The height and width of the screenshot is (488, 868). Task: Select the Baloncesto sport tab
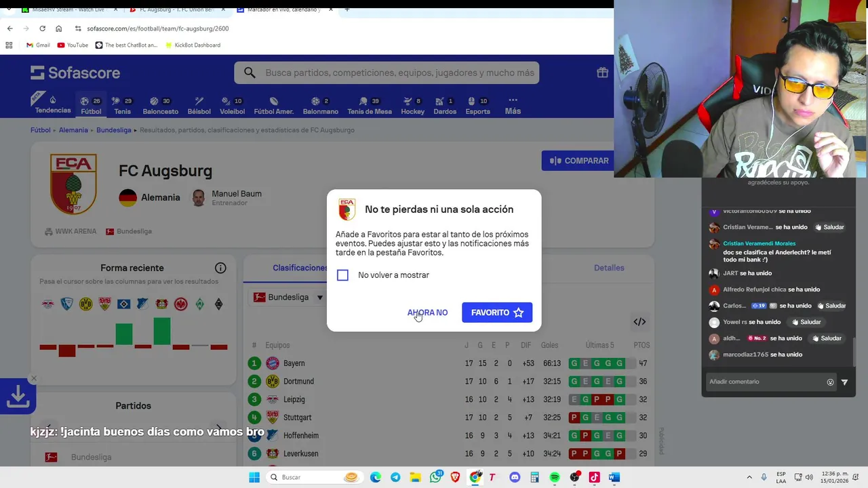click(x=160, y=106)
